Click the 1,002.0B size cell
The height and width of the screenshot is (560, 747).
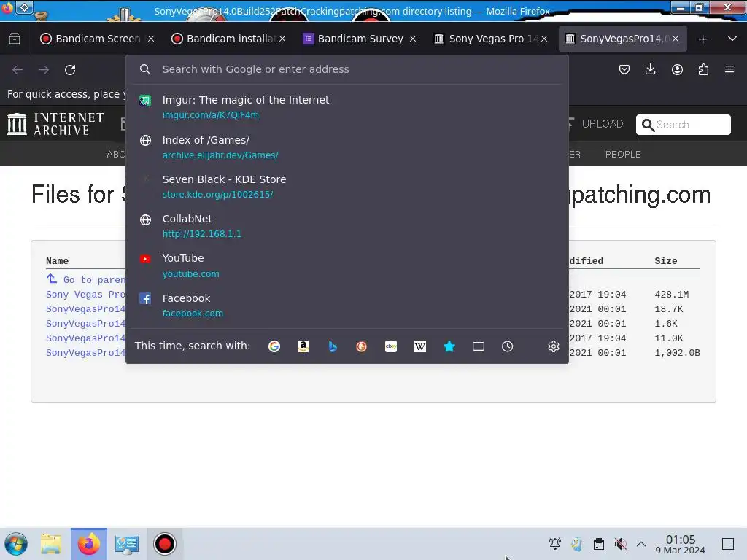pos(677,353)
